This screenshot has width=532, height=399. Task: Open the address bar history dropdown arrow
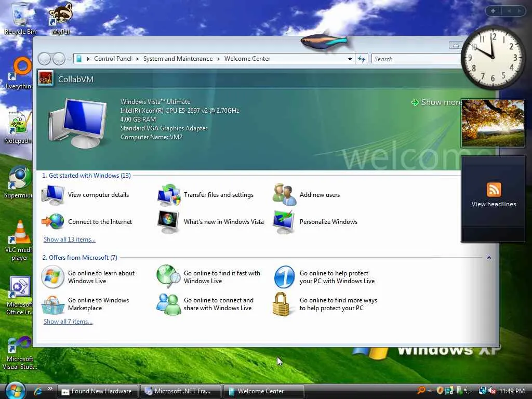(350, 59)
